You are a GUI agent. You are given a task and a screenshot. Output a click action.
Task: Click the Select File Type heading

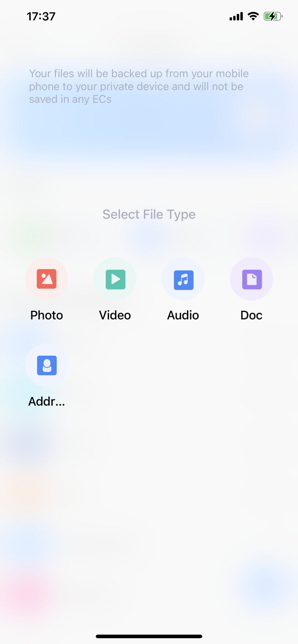pyautogui.click(x=149, y=214)
